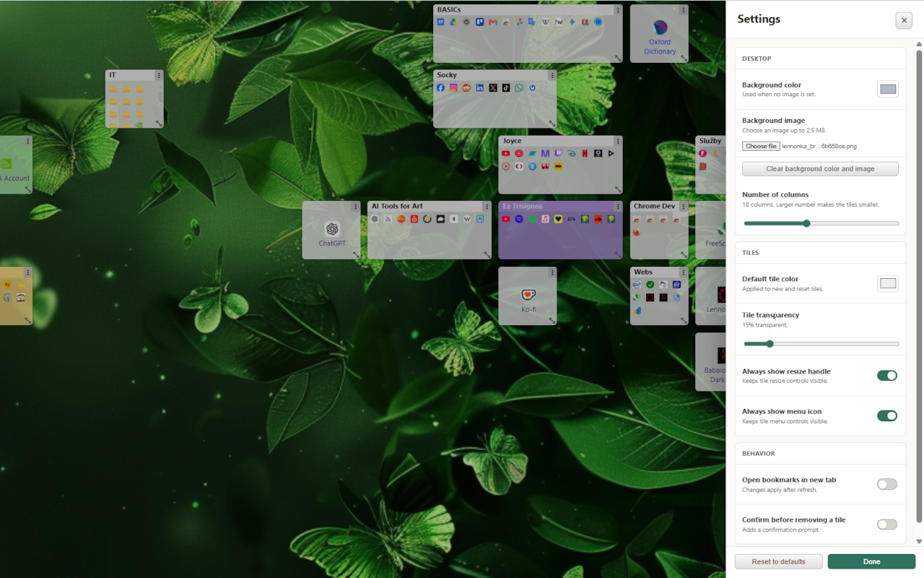Viewport: 924px width, 578px height.
Task: Open Twitch icon in Joyce tile
Action: [559, 153]
